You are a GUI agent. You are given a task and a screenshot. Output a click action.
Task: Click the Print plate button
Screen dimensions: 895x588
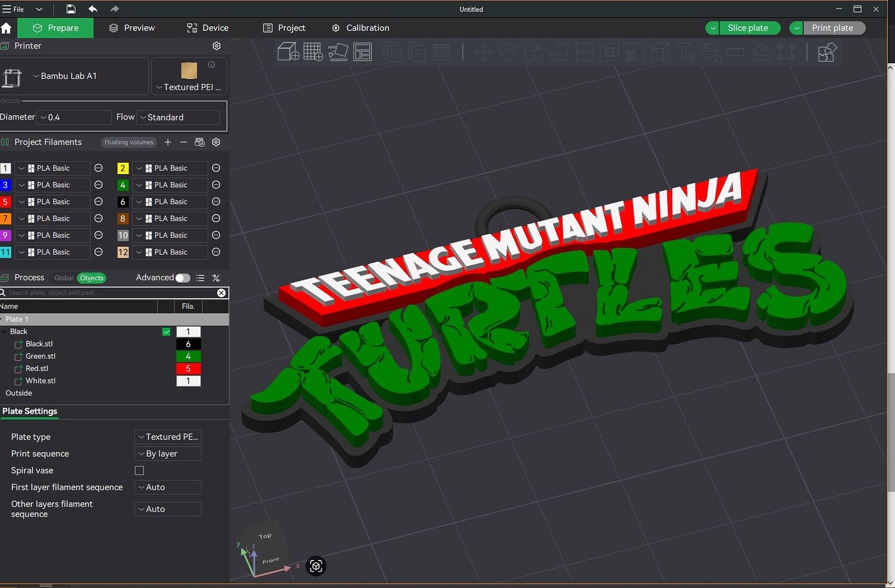834,28
